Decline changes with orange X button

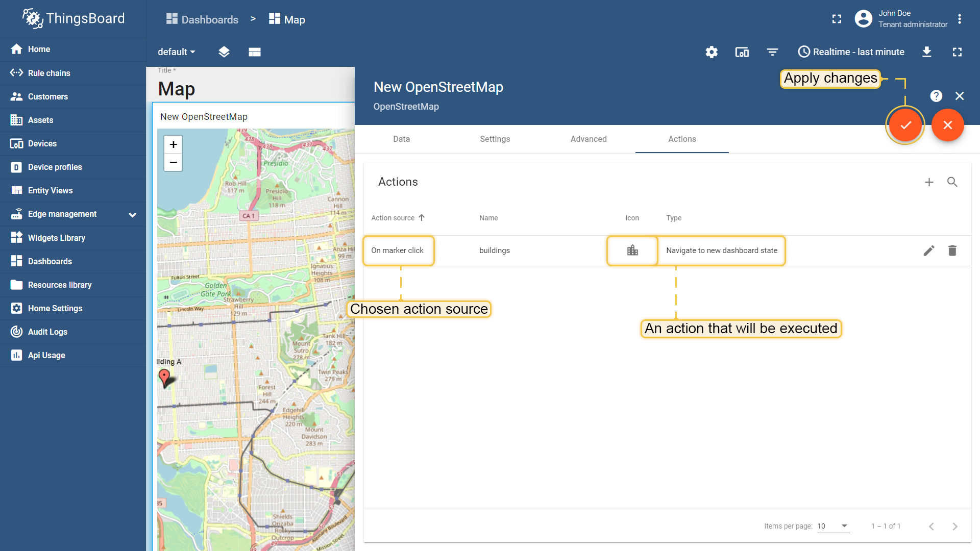pyautogui.click(x=948, y=125)
